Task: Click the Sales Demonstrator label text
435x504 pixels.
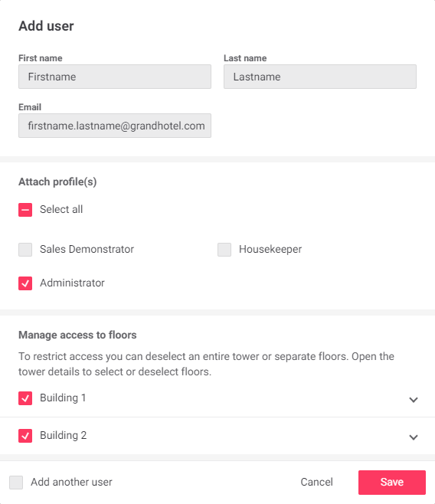Action: pyautogui.click(x=87, y=249)
